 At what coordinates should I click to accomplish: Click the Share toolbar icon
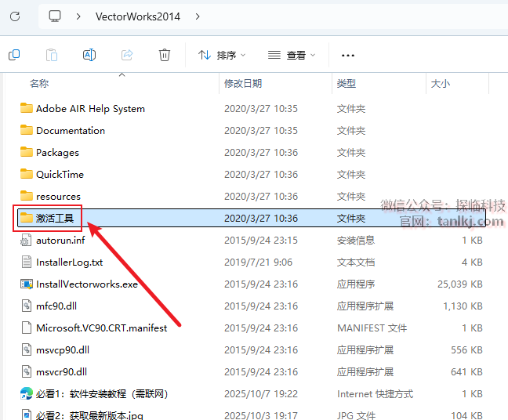click(x=127, y=55)
